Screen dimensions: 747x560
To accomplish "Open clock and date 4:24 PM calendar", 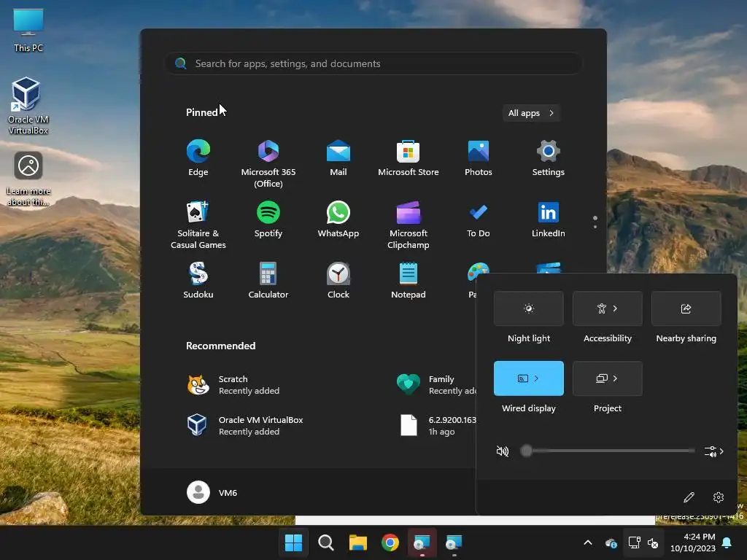I will [x=693, y=542].
